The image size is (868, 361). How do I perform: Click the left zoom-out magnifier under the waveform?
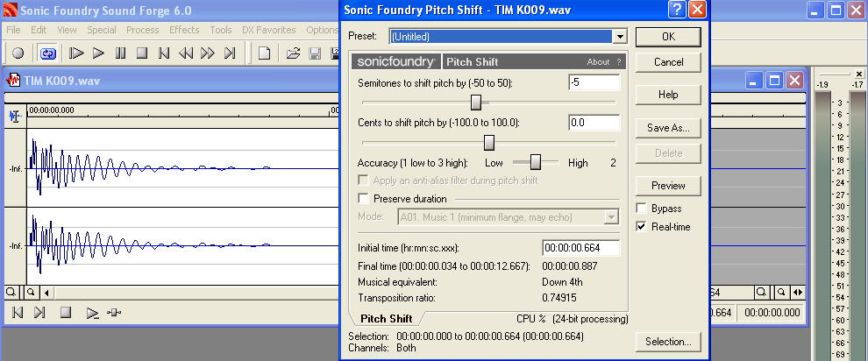[11, 292]
